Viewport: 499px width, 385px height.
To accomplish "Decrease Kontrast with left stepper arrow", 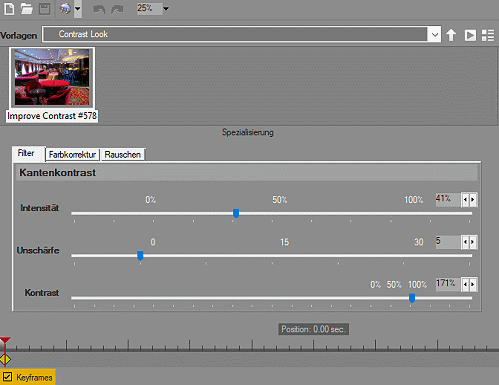I will tap(465, 284).
